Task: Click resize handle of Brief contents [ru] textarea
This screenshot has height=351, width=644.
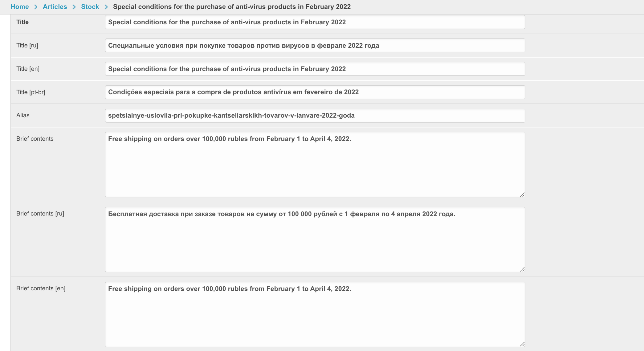Action: click(522, 269)
